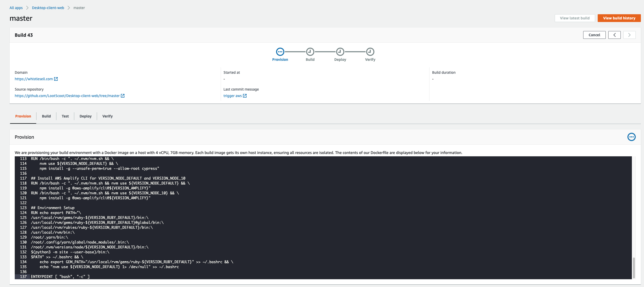Click the Provision stage status icon
This screenshot has width=644, height=287.
pyautogui.click(x=280, y=51)
